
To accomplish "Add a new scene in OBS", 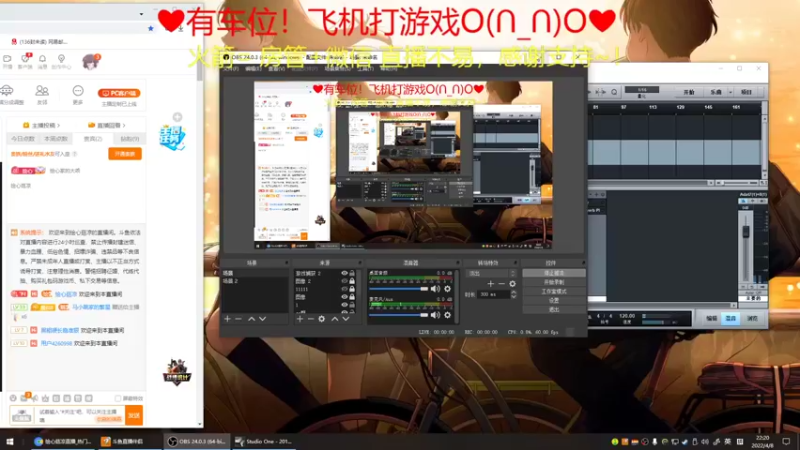I will [x=228, y=319].
